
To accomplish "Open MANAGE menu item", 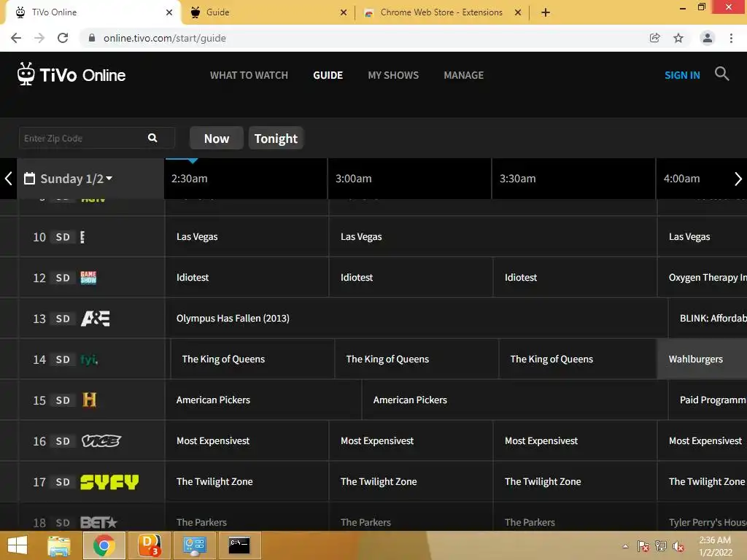I will pyautogui.click(x=463, y=75).
